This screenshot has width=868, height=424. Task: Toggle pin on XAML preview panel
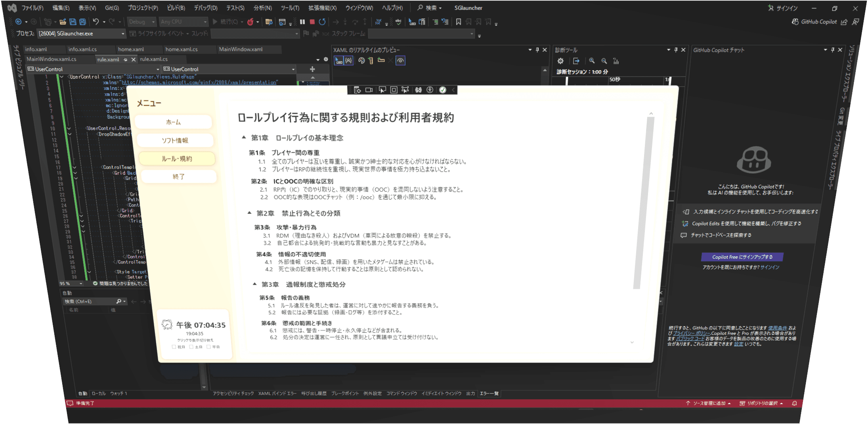coord(537,50)
